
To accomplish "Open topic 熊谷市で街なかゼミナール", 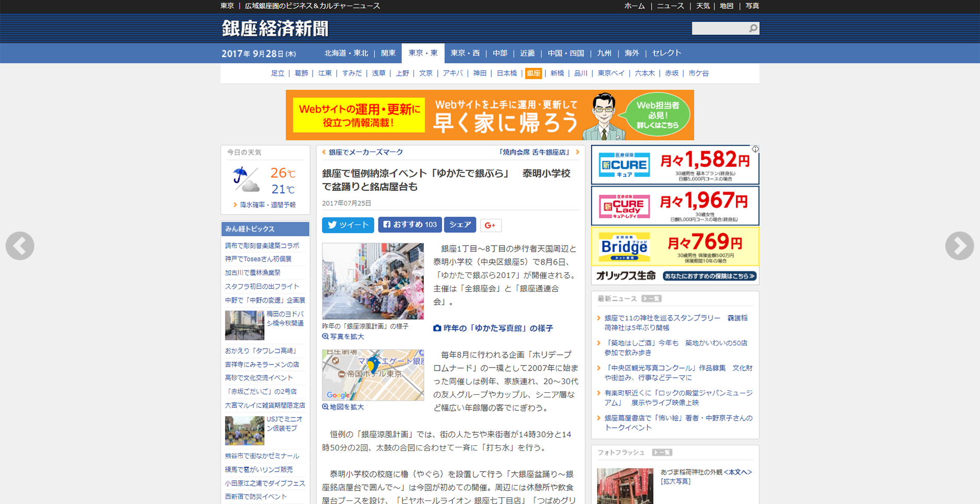I will (x=262, y=456).
